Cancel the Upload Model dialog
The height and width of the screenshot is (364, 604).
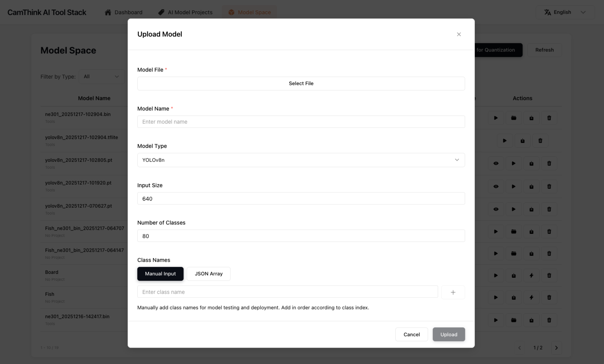pyautogui.click(x=412, y=334)
